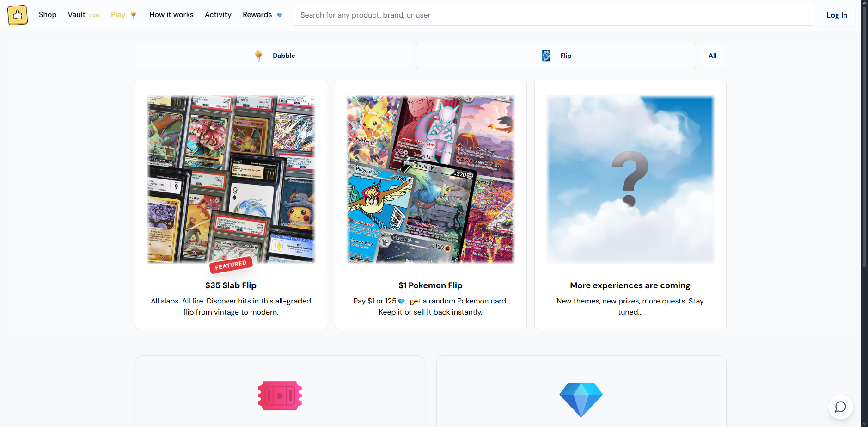Screen dimensions: 868x427
Task: Open the Vault menu item
Action: 76,15
